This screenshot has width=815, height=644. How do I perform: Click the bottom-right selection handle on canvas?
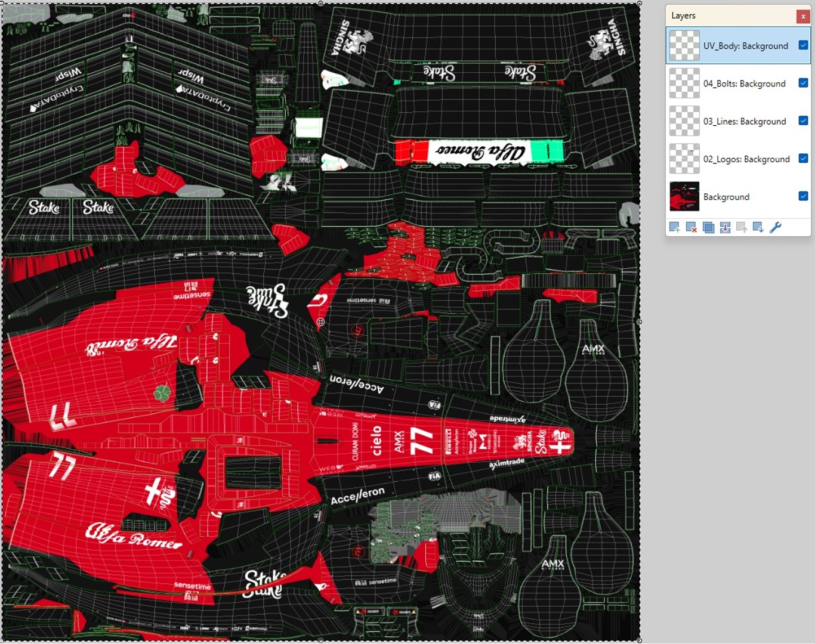coord(639,640)
